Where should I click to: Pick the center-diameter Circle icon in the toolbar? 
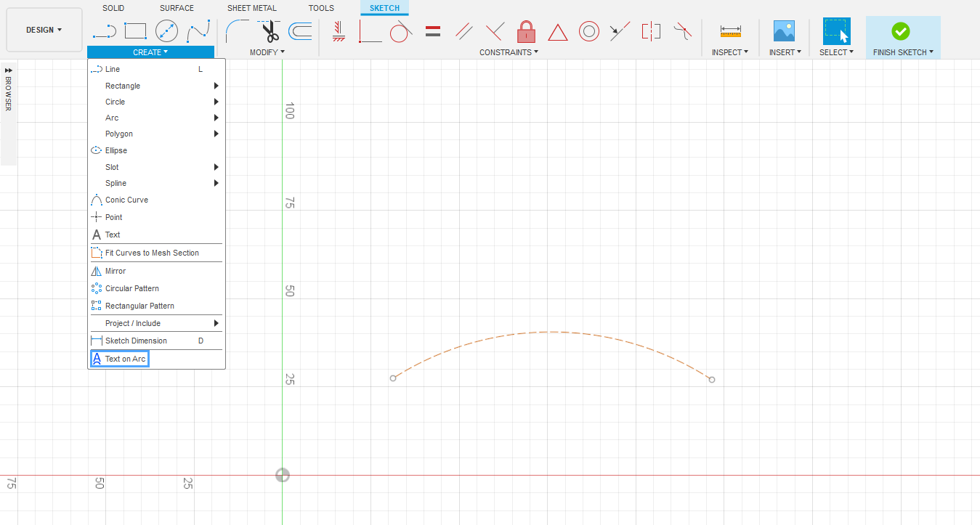click(166, 31)
